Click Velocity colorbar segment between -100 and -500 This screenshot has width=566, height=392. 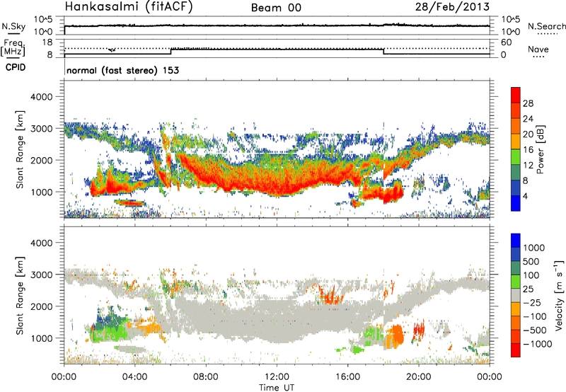(x=516, y=323)
